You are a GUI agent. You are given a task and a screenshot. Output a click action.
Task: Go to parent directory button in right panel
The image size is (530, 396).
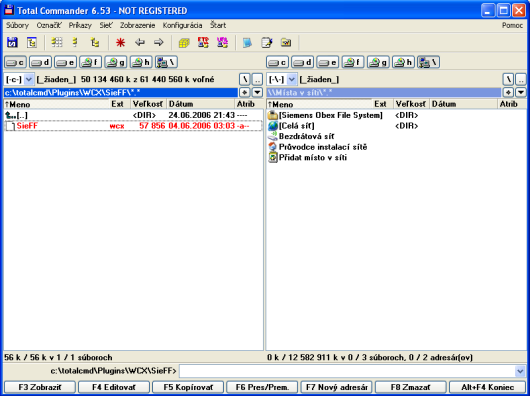coord(521,80)
